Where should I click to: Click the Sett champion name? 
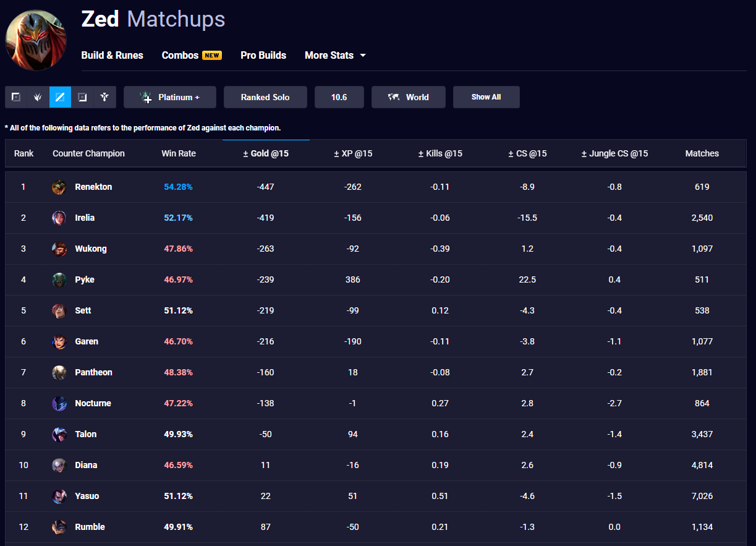(x=83, y=310)
